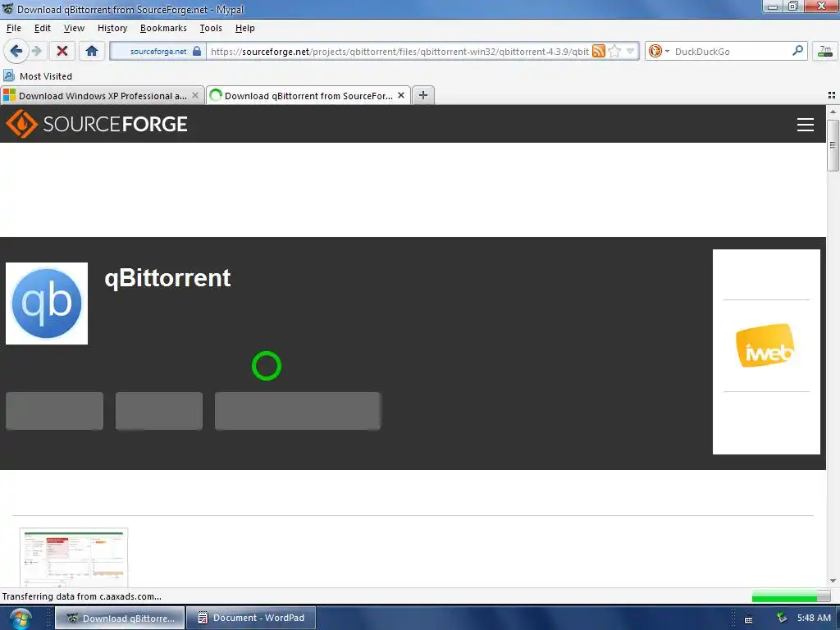Click the iWeb mirror sponsor logo
The height and width of the screenshot is (630, 840).
[x=765, y=345]
